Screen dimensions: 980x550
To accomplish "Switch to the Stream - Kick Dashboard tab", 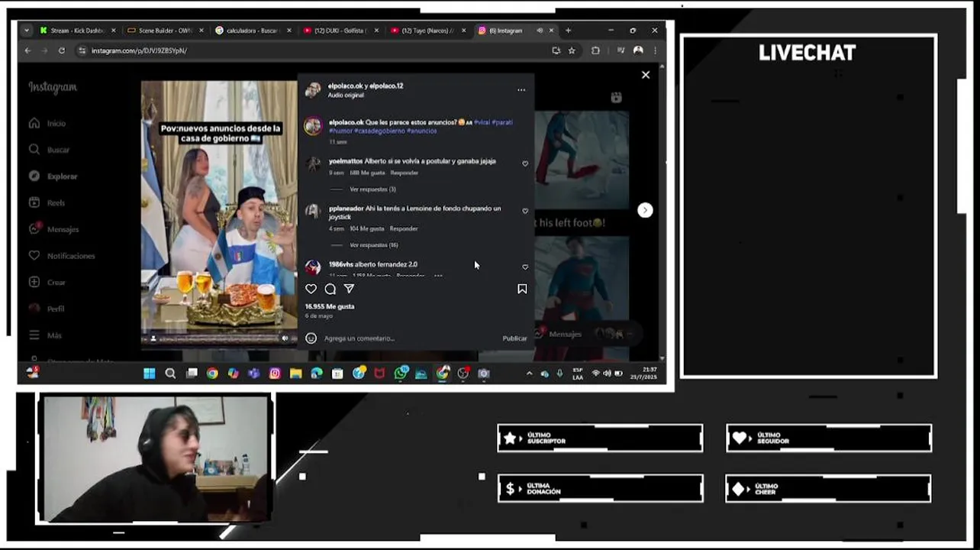I will (76, 31).
